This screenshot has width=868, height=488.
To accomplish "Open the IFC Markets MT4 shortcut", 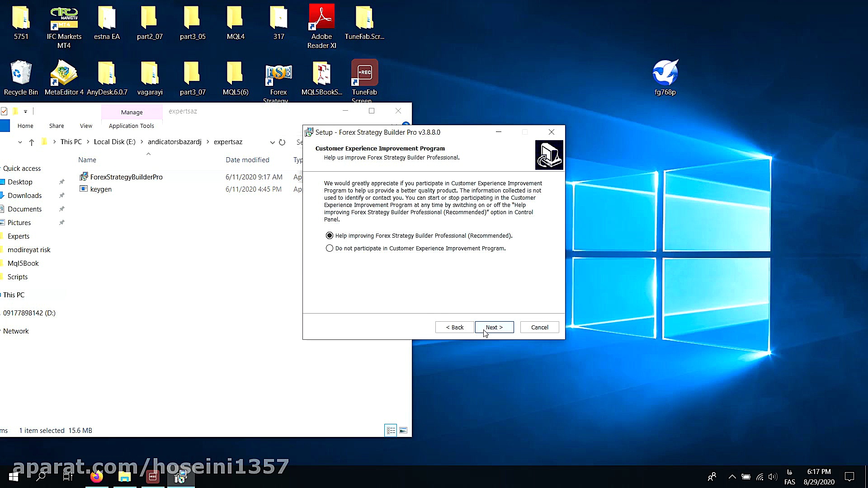I will [64, 19].
